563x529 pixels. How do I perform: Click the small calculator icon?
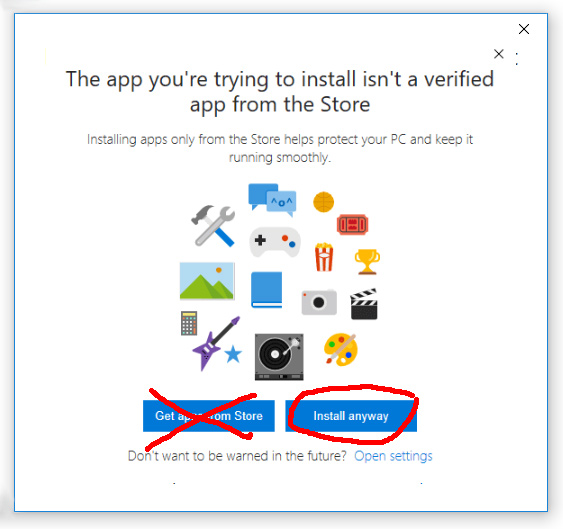189,323
